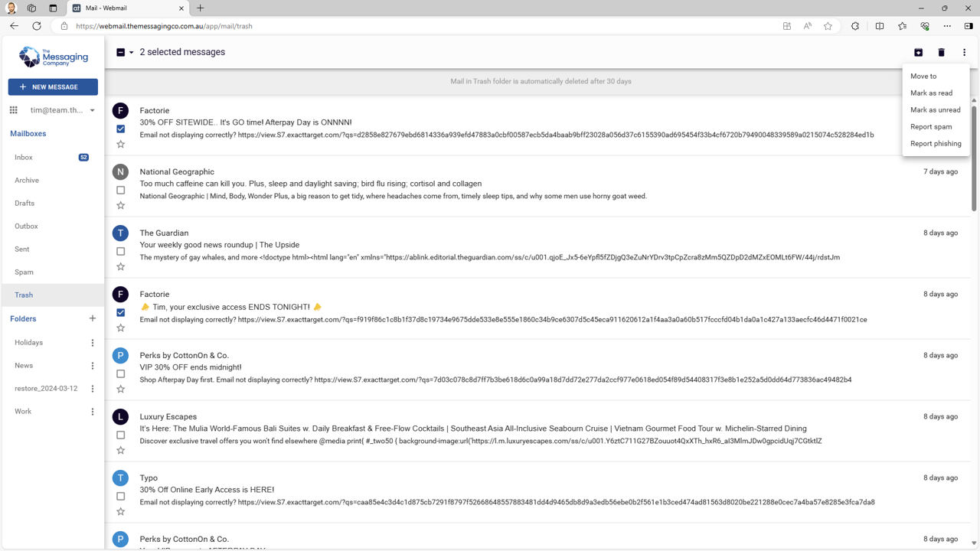Screen dimensions: 980x551
Task: Star the Luxury Escapes message
Action: (120, 450)
